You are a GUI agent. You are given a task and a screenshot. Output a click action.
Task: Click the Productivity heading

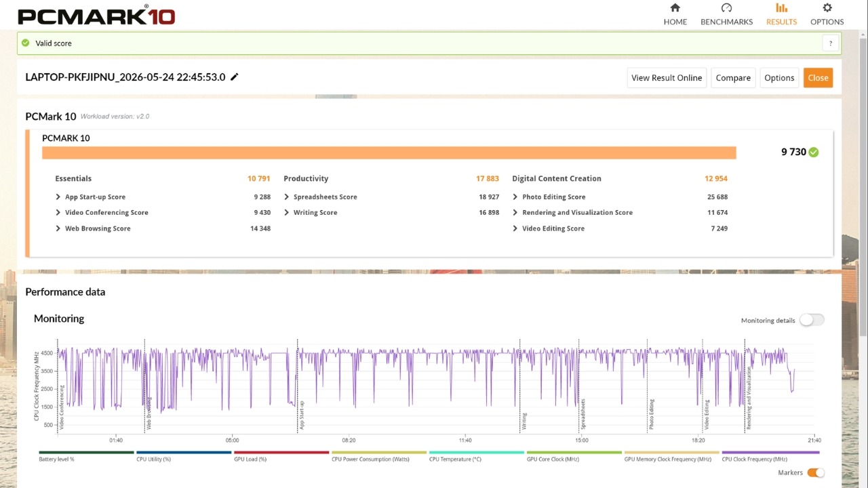pos(306,178)
